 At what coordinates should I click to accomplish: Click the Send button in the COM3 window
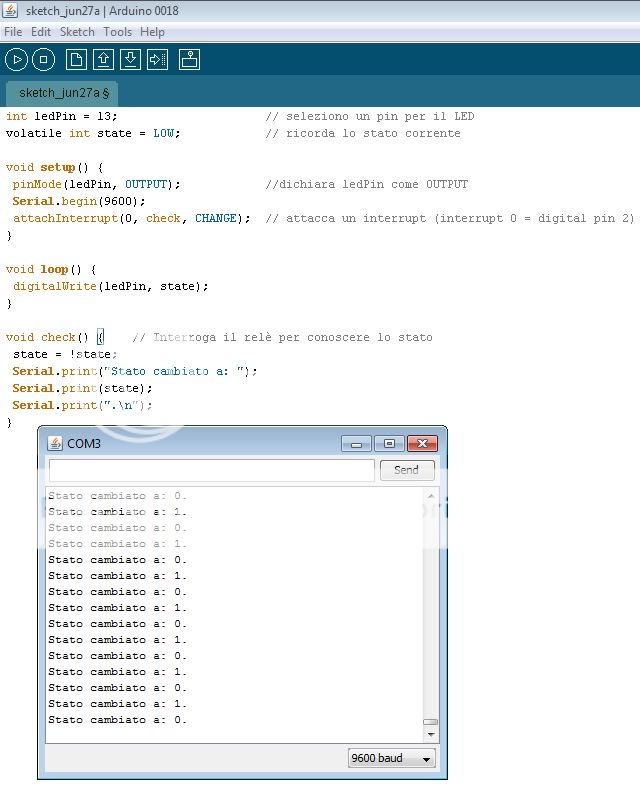pyautogui.click(x=407, y=470)
